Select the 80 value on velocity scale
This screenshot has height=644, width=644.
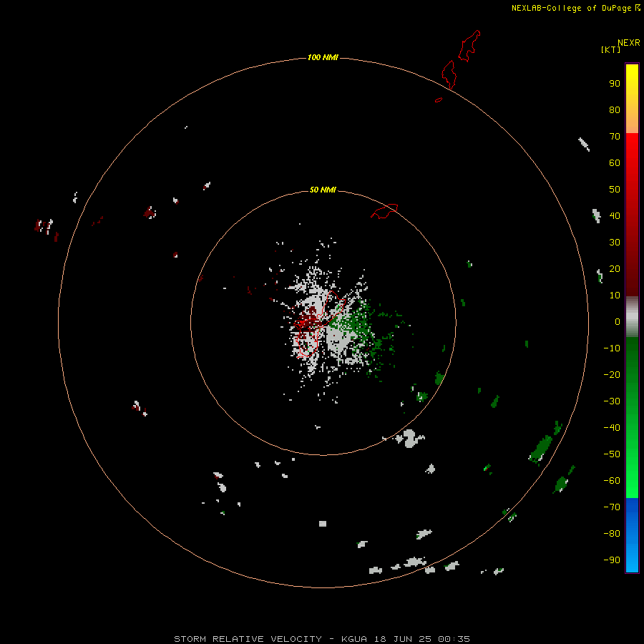(x=615, y=109)
